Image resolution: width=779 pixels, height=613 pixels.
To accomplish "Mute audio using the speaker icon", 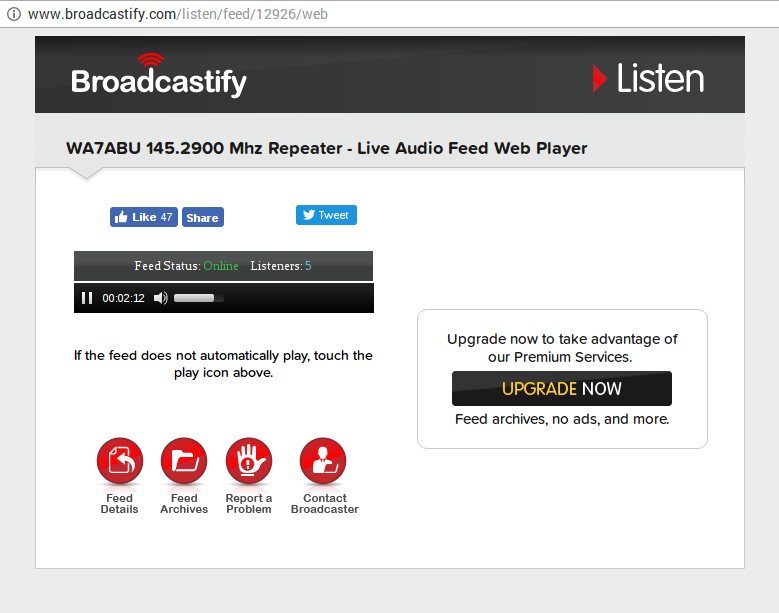I will point(160,298).
